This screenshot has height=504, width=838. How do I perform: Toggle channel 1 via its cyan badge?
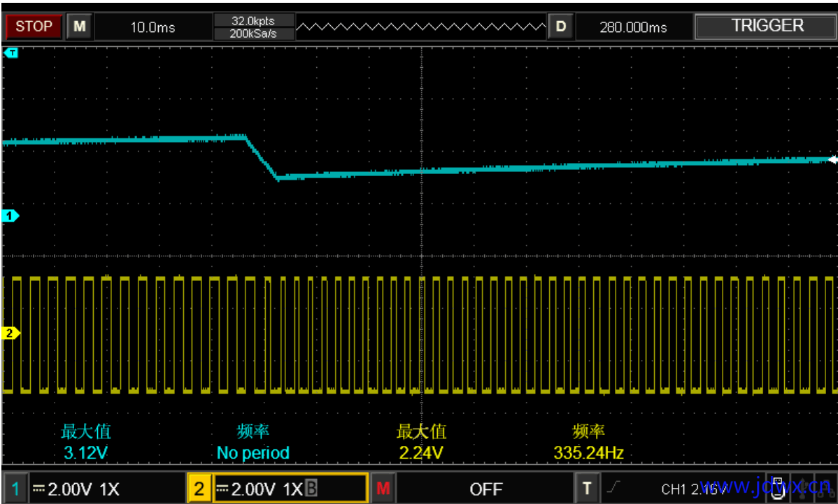15,489
